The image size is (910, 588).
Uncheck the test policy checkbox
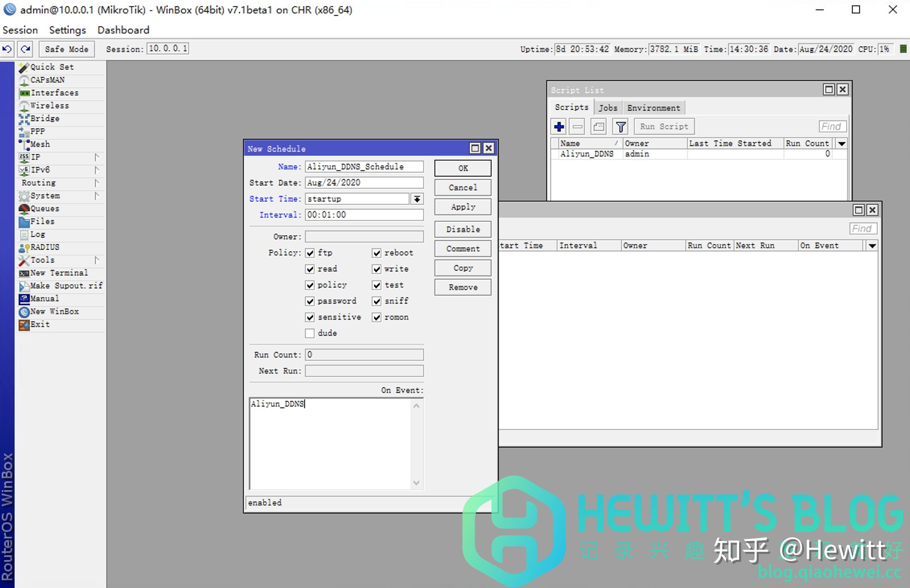point(377,285)
